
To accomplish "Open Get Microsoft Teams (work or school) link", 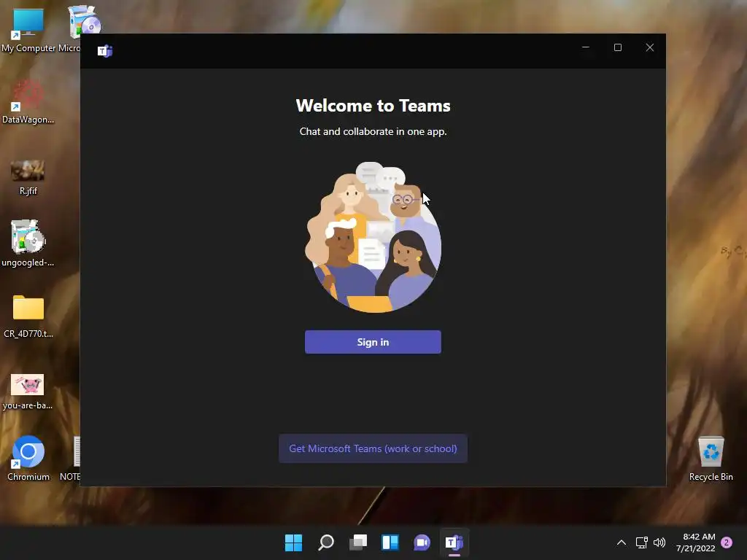I will [x=373, y=448].
